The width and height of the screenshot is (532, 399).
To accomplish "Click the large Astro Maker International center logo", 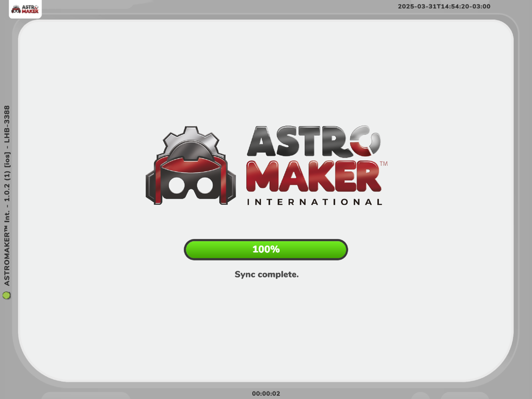I will (267, 165).
